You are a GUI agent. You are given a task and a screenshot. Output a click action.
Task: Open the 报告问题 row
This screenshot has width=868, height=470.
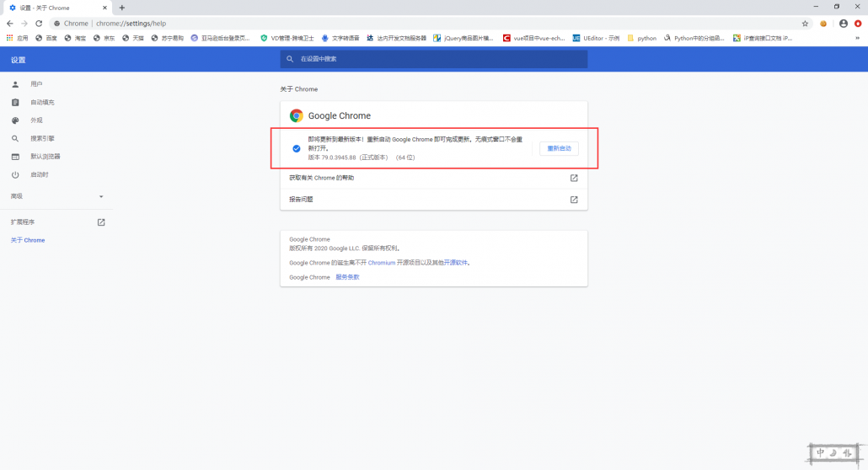pyautogui.click(x=433, y=200)
